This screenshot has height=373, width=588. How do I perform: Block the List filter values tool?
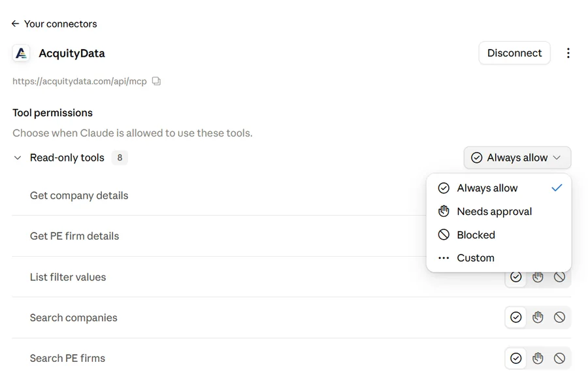(559, 277)
